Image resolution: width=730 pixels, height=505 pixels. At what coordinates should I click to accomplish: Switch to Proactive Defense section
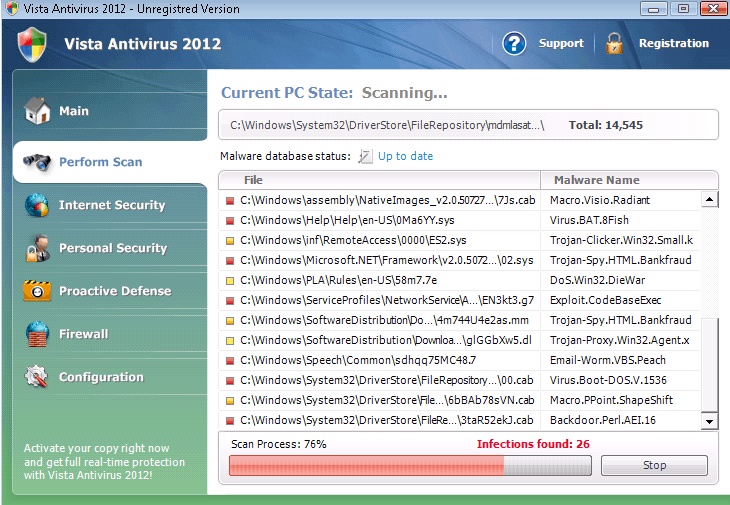[x=110, y=291]
